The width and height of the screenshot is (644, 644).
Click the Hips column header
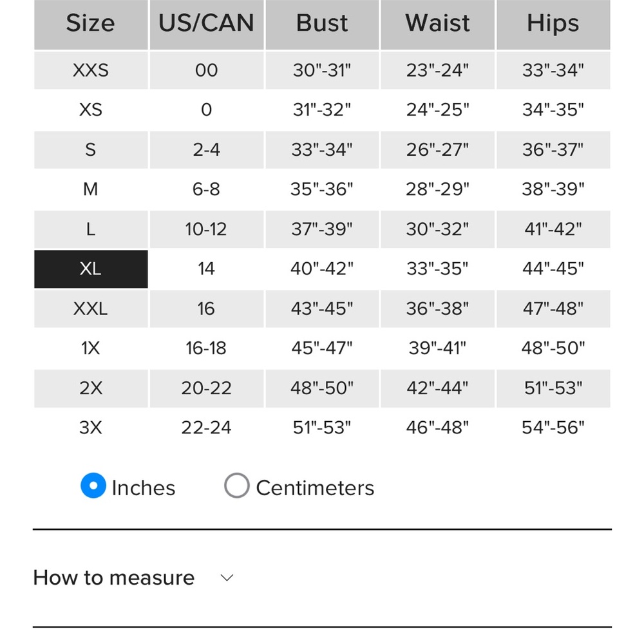(x=553, y=24)
